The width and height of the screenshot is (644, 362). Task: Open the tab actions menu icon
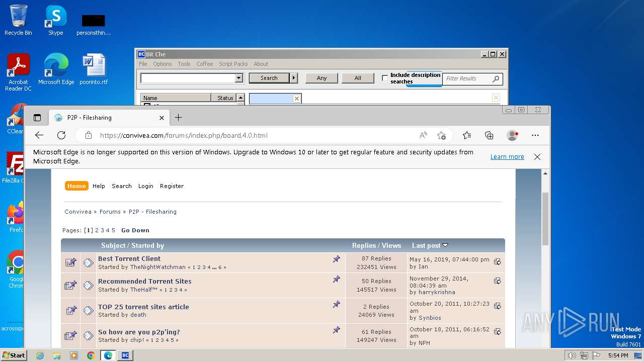tap(37, 118)
